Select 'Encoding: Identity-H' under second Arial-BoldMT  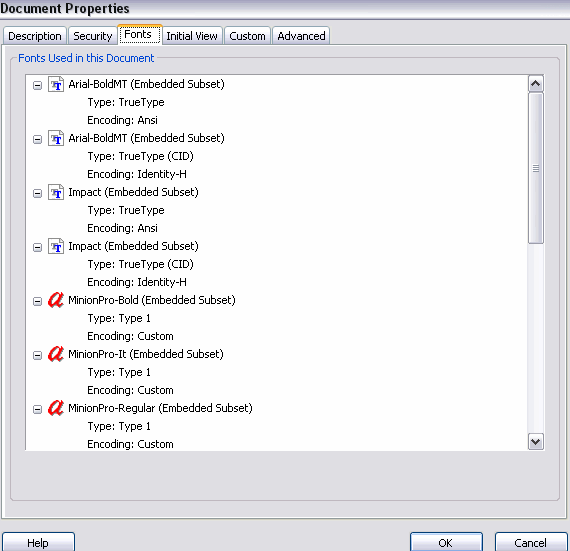coord(137,174)
